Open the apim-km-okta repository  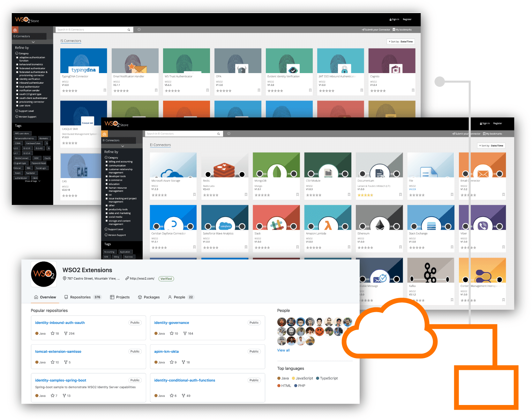(166, 351)
